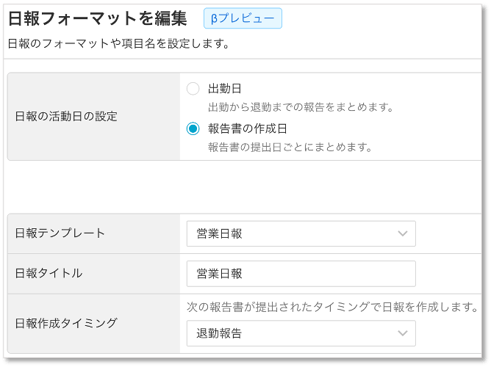Click the 日報フォーマットを編集 page heading
This screenshot has height=367, width=491.
tap(97, 18)
